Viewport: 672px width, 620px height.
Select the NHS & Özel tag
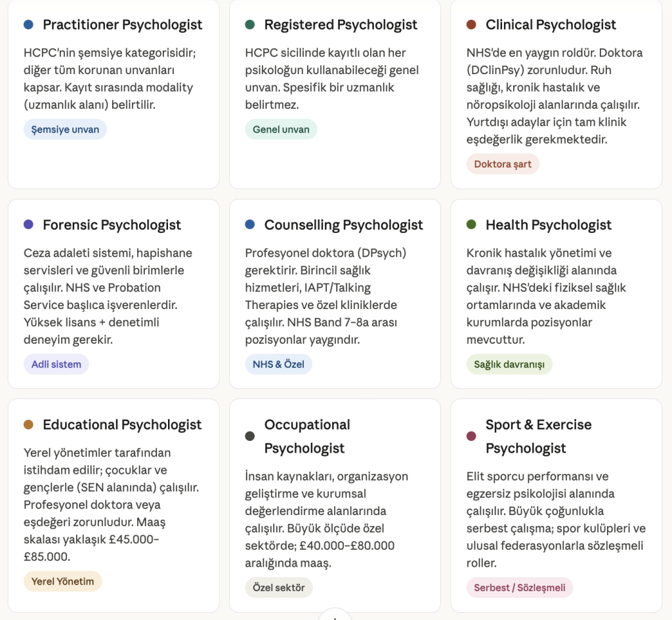tap(278, 364)
